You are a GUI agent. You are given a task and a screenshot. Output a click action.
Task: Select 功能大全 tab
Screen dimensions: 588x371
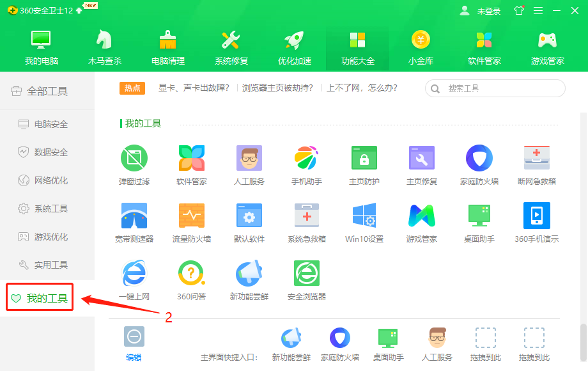click(x=357, y=47)
